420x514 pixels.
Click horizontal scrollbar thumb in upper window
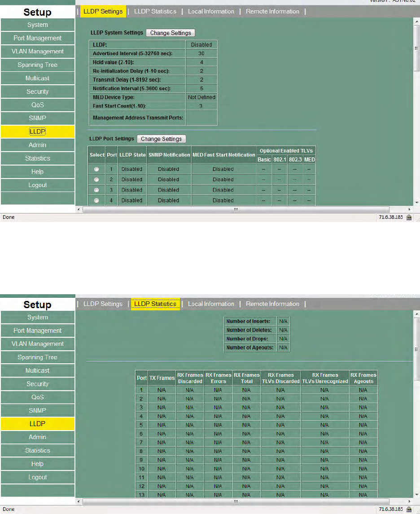(x=236, y=209)
